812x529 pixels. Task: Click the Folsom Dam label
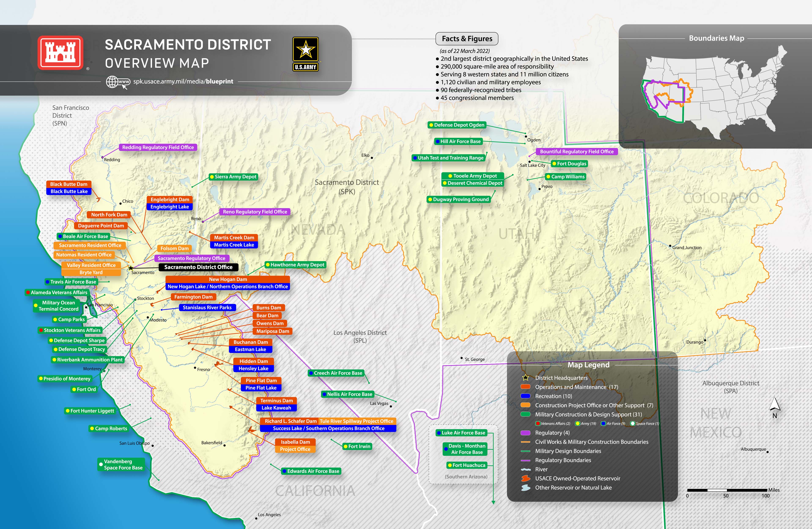click(174, 248)
